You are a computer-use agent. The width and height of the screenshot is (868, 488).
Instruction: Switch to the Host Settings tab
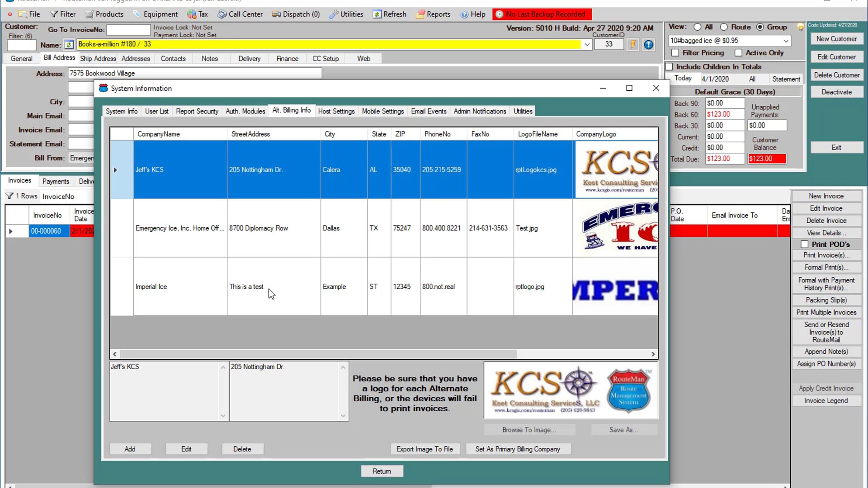click(336, 111)
